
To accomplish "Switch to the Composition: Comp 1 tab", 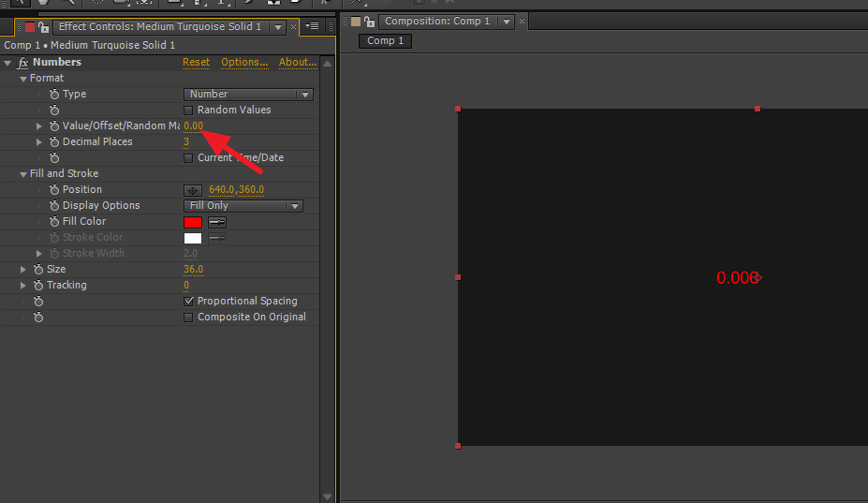I will 437,22.
